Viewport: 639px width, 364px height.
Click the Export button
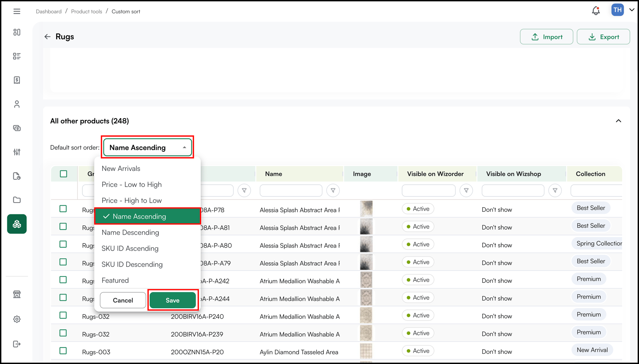603,37
